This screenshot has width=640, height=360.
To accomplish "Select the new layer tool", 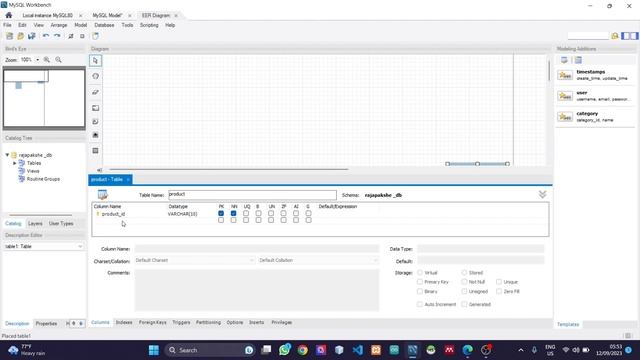I will click(95, 108).
